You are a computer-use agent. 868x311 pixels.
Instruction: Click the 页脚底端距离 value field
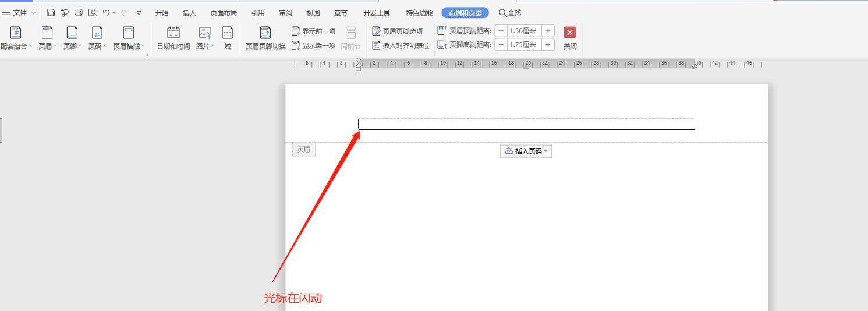click(x=524, y=45)
